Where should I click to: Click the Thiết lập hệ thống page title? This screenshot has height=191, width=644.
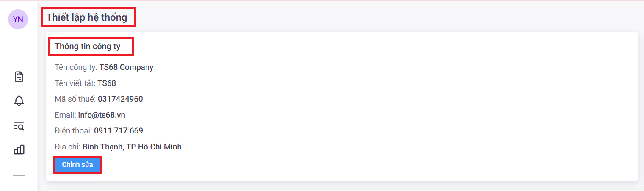point(87,17)
